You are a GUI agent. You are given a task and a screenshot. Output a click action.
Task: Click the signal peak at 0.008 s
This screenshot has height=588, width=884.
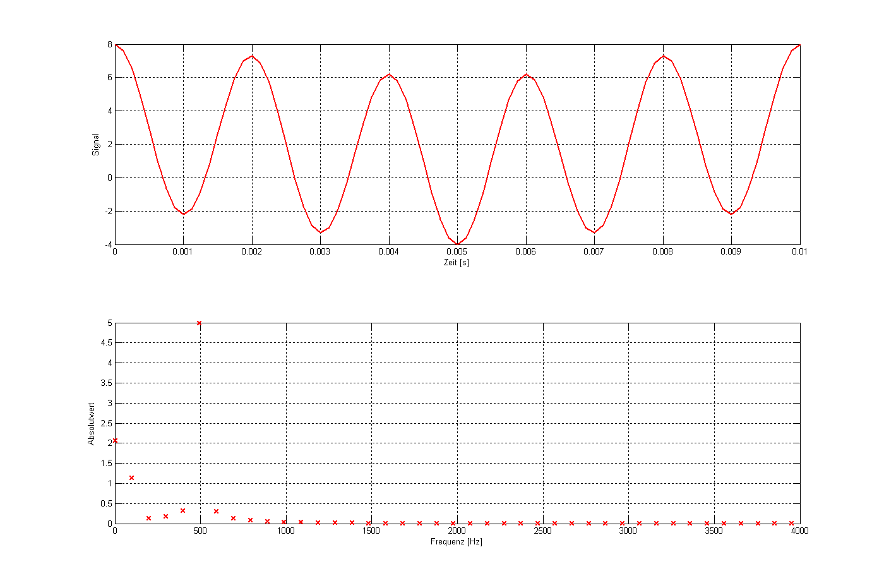tap(663, 56)
